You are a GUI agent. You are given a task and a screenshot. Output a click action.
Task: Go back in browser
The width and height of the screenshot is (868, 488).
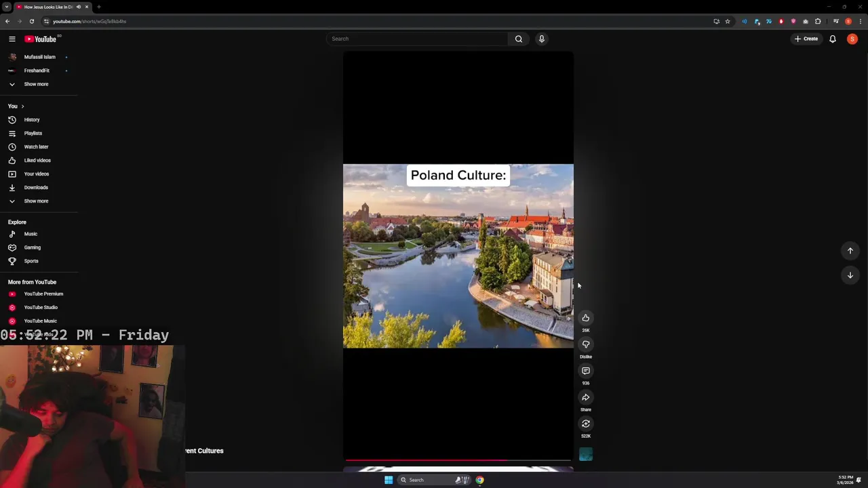click(7, 21)
